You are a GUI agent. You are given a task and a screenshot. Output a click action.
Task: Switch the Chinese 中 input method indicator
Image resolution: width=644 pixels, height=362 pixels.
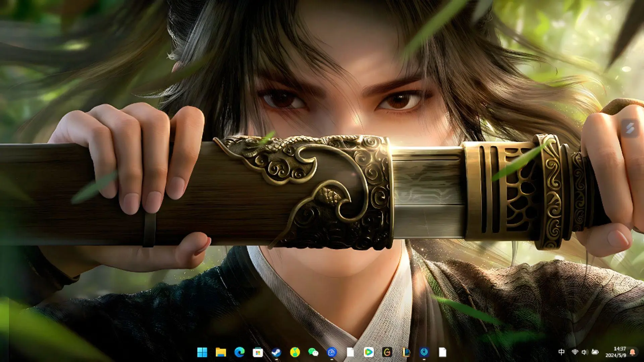561,352
